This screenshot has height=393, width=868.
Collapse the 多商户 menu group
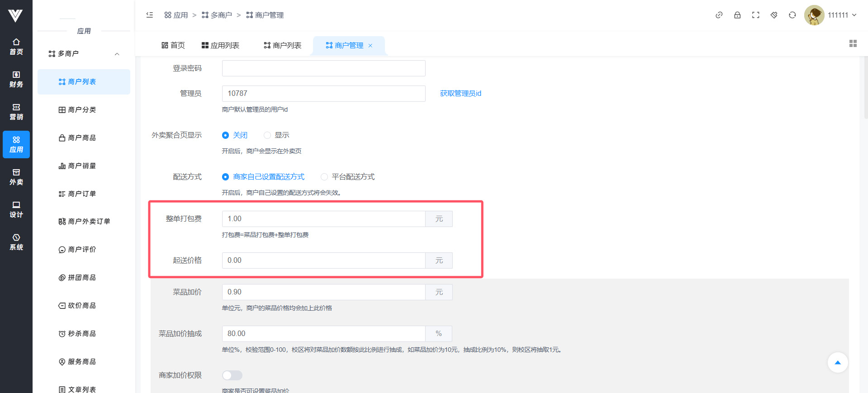click(117, 54)
